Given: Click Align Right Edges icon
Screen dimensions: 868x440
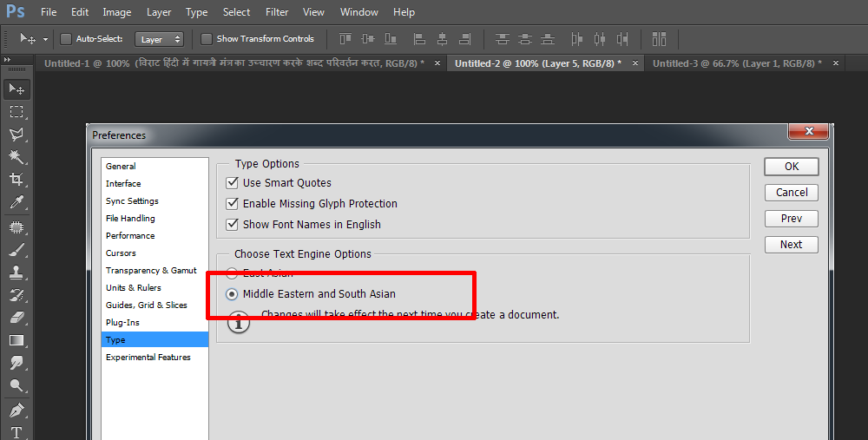Looking at the screenshot, I should coord(465,39).
